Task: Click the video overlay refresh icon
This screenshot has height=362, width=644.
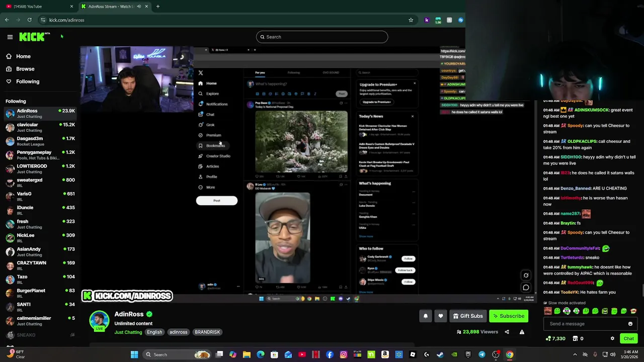Action: point(526,275)
